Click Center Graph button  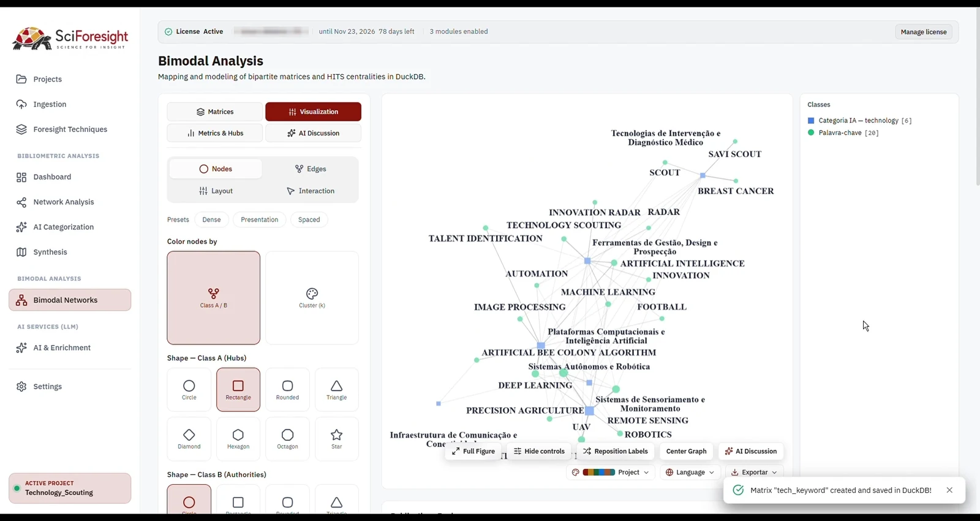686,452
